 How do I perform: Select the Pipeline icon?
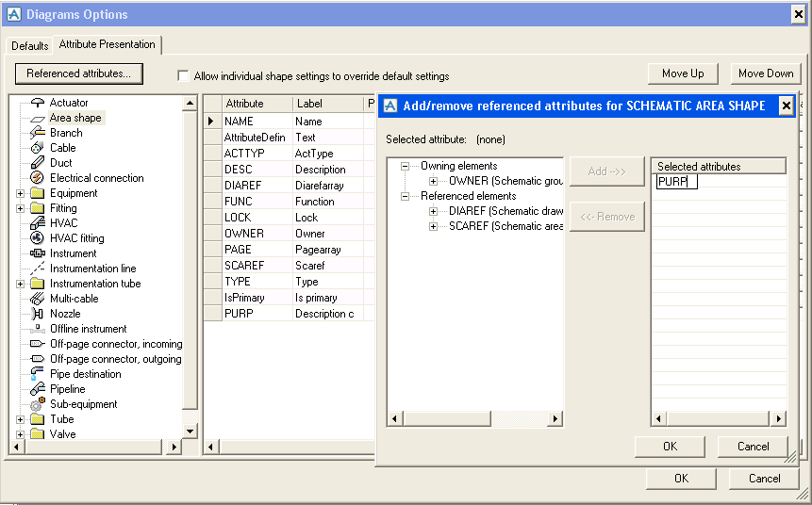click(37, 389)
